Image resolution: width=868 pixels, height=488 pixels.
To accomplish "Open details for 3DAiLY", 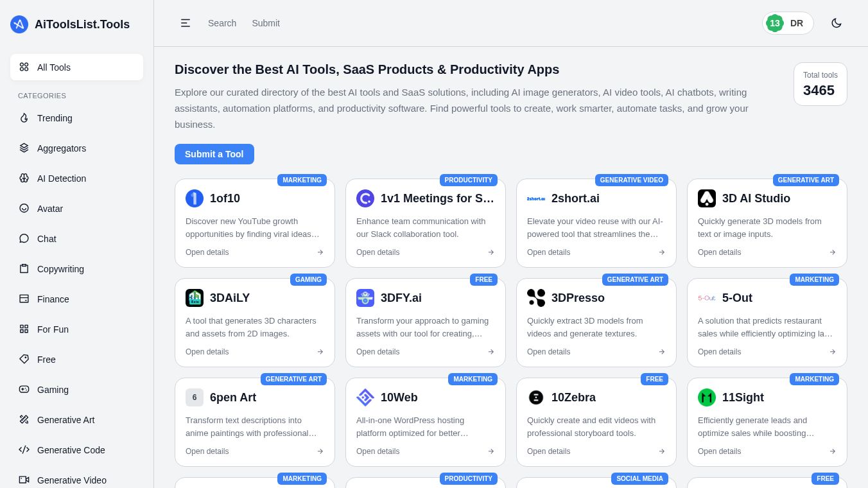I will point(255,352).
